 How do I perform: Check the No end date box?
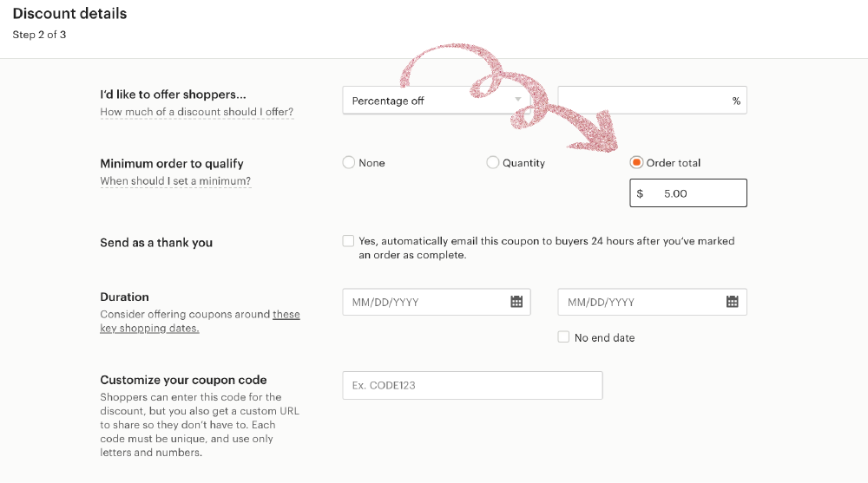point(564,337)
